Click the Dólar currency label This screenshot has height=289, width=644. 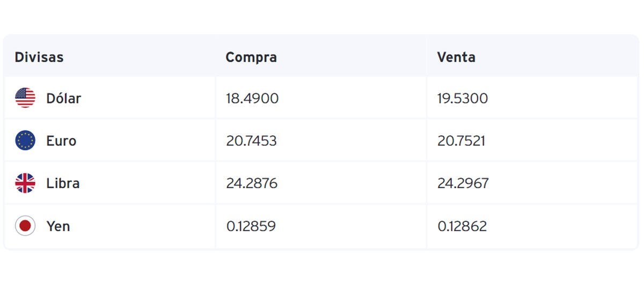click(63, 98)
